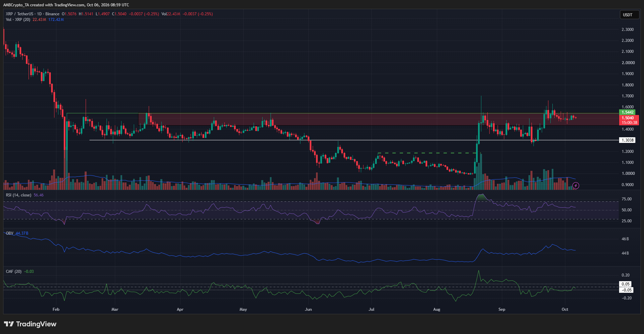Viewport: 644px width, 334px height.
Task: Click the 2.0000 price axis label
Action: (628, 63)
